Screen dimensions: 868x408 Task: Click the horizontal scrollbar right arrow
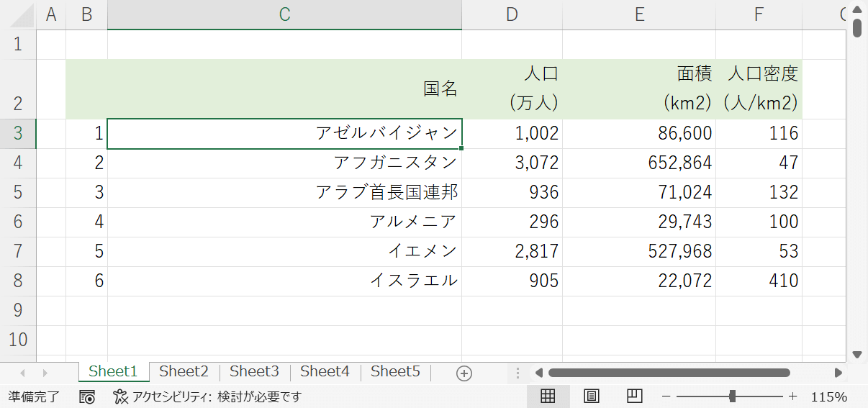point(838,373)
